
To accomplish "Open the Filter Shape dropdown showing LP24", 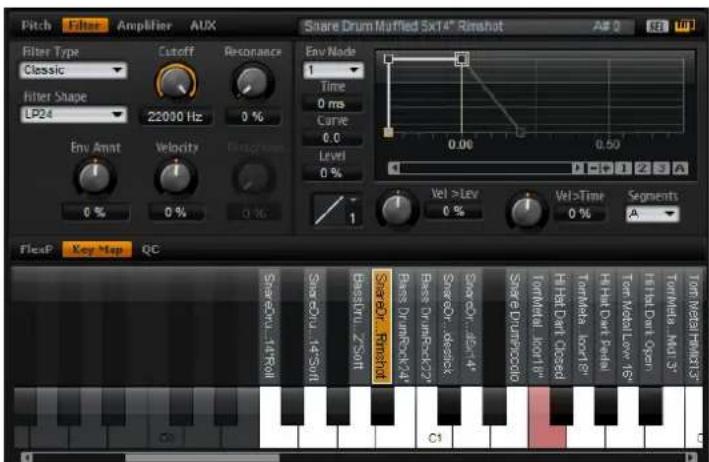I will click(73, 114).
